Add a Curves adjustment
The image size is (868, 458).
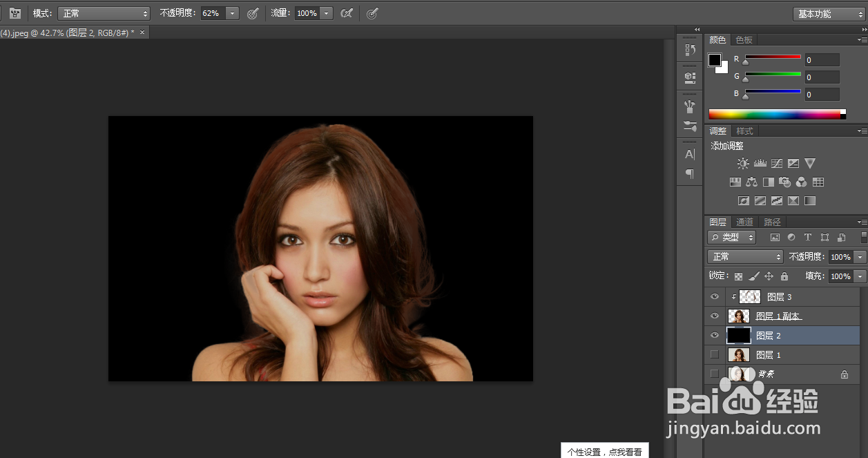point(777,164)
